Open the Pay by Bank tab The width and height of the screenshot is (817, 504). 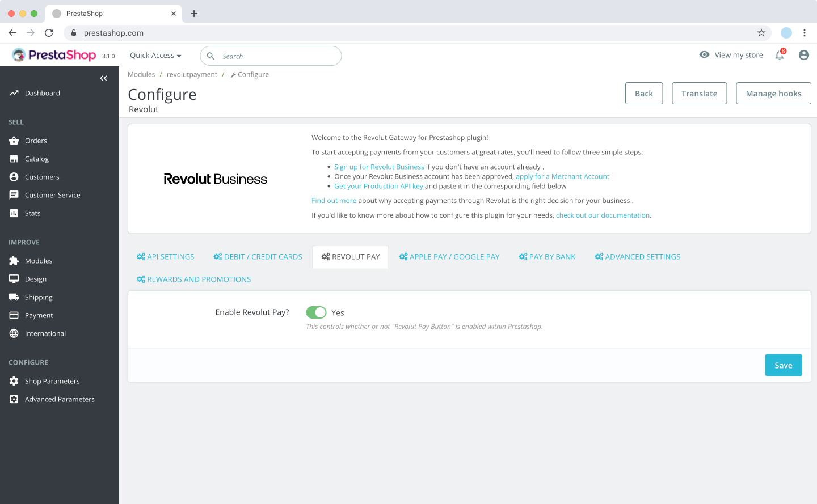click(547, 257)
